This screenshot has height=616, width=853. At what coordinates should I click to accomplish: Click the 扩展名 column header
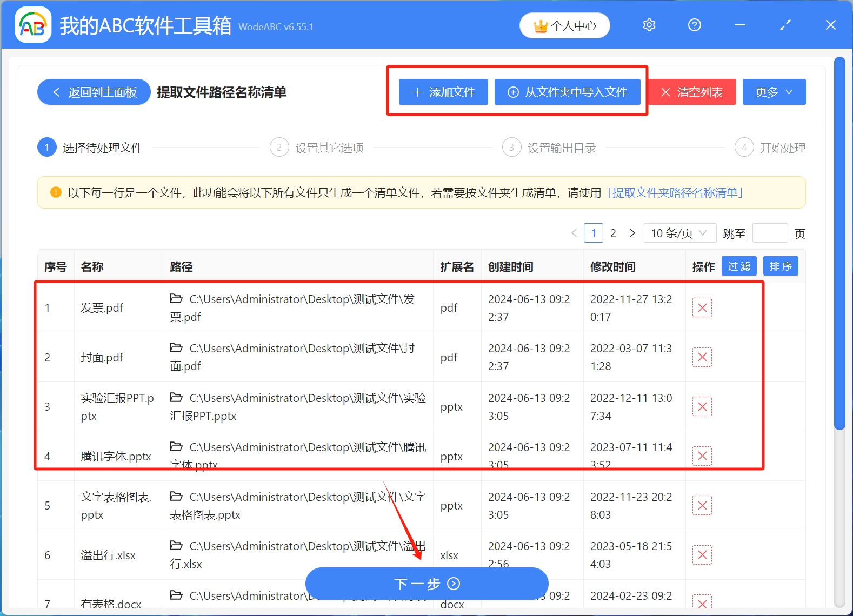457,267
